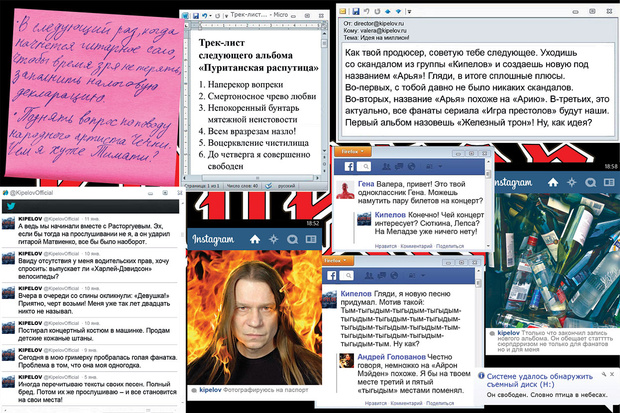Open Гена's profile name link
The height and width of the screenshot is (413, 620).
[x=366, y=184]
